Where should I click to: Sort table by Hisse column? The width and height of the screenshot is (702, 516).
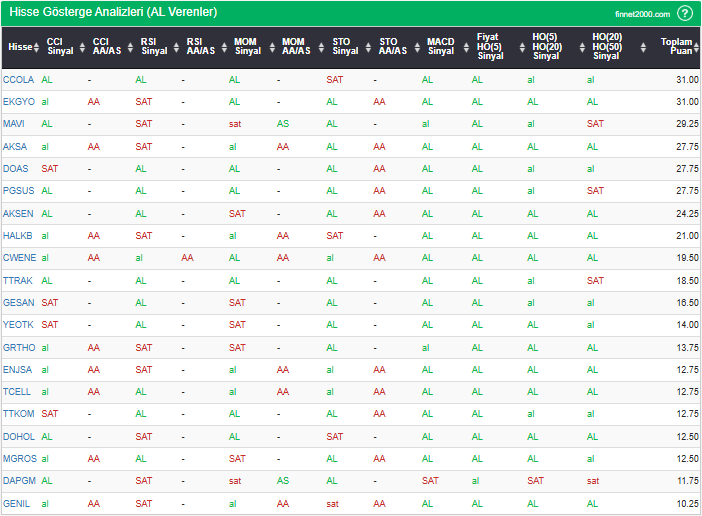pos(19,47)
